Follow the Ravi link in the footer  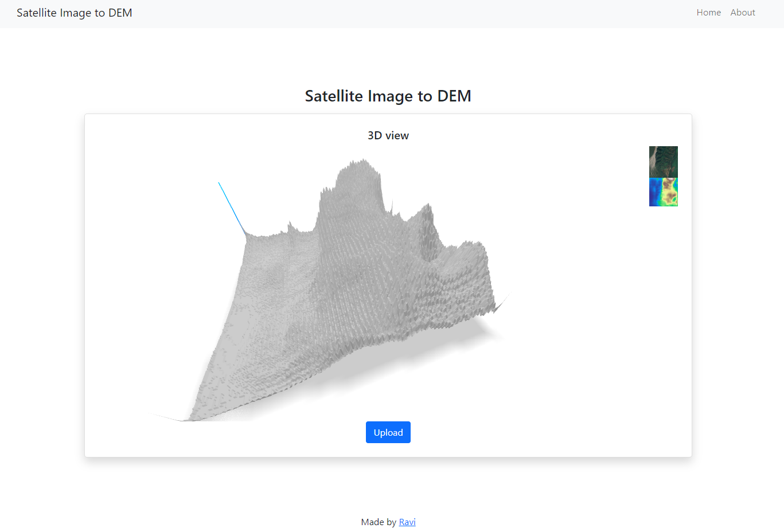[x=407, y=522]
